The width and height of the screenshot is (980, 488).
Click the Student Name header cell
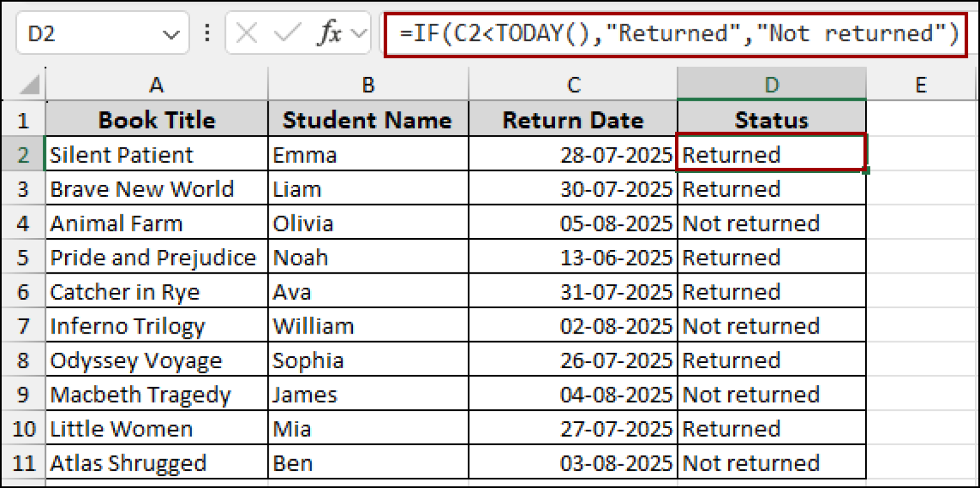tap(368, 120)
